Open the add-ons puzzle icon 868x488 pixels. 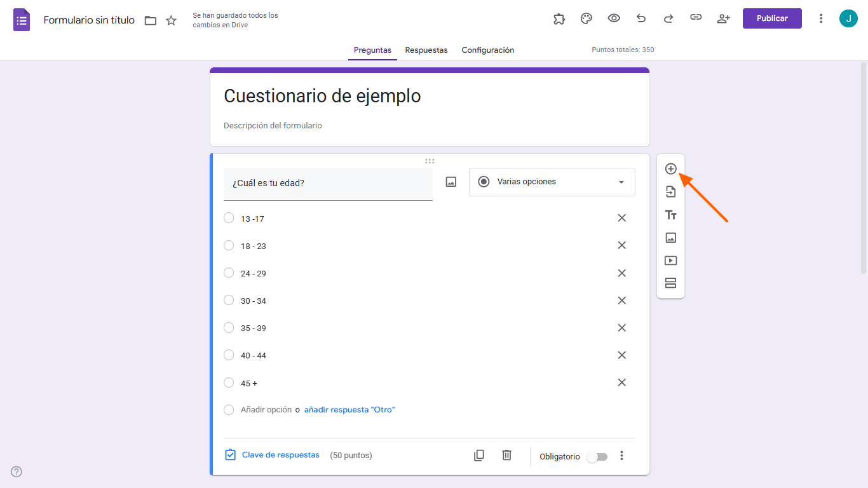pyautogui.click(x=559, y=18)
